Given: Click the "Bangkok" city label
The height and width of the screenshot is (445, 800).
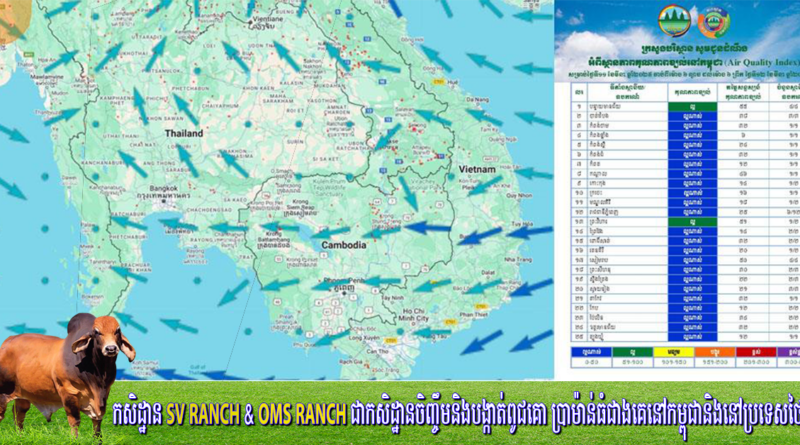Looking at the screenshot, I should pos(164,188).
